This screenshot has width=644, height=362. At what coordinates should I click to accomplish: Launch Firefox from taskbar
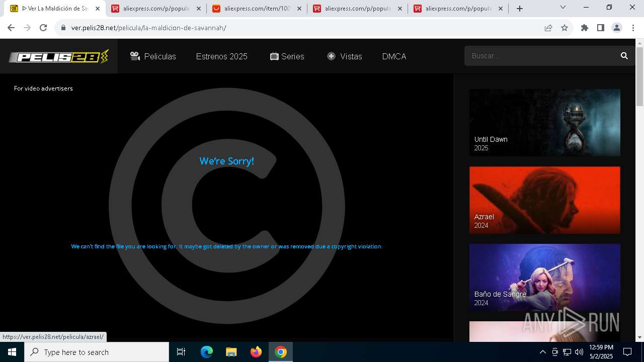pos(256,352)
